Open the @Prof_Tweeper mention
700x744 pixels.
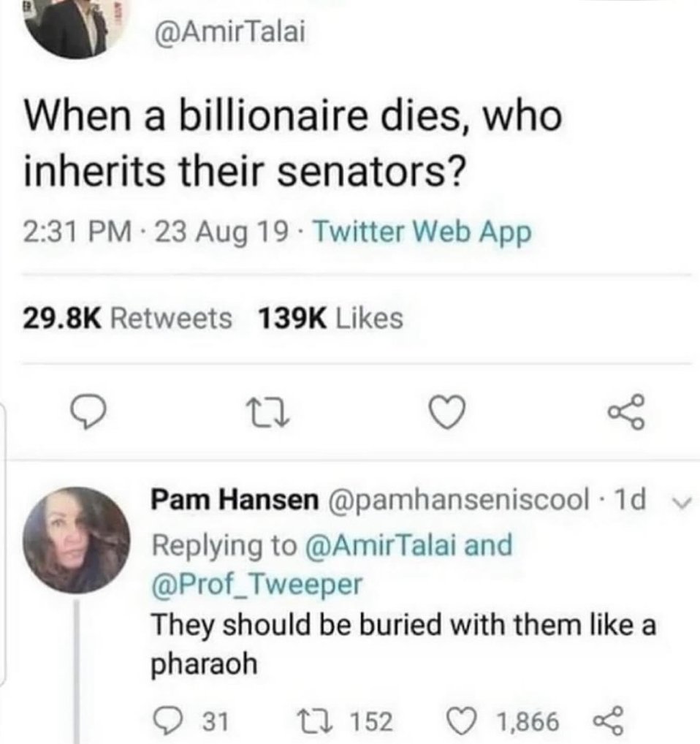coord(256,584)
